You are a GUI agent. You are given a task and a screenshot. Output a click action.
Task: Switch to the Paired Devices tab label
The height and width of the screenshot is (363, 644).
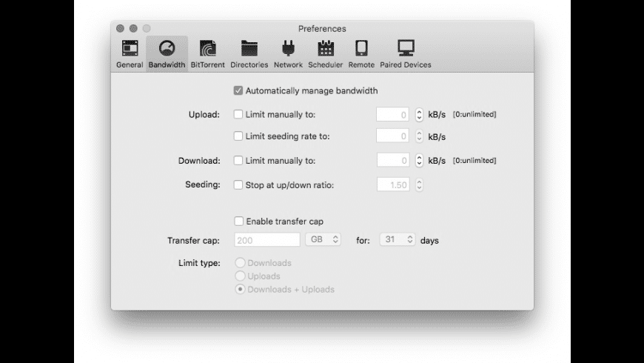coord(406,65)
